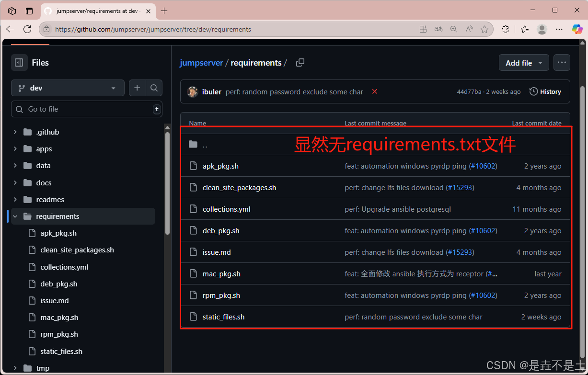The image size is (588, 375).
Task: Open browser settings ellipsis menu
Action: 560,29
